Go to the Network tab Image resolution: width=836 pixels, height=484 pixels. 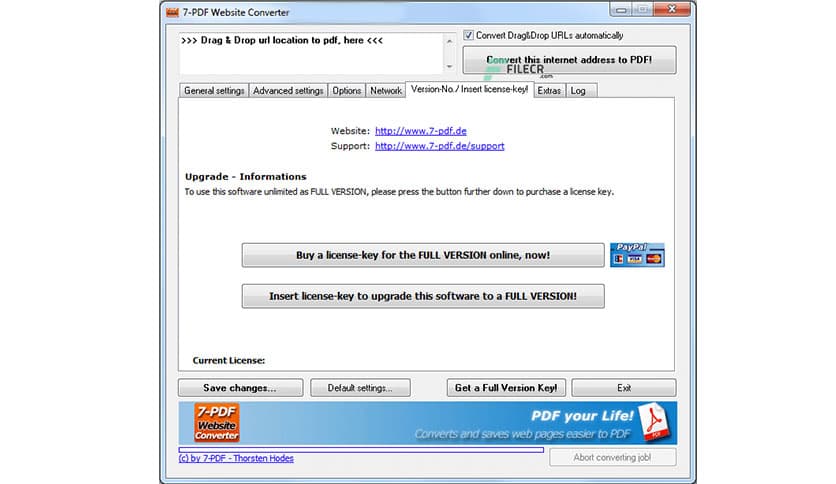(386, 91)
